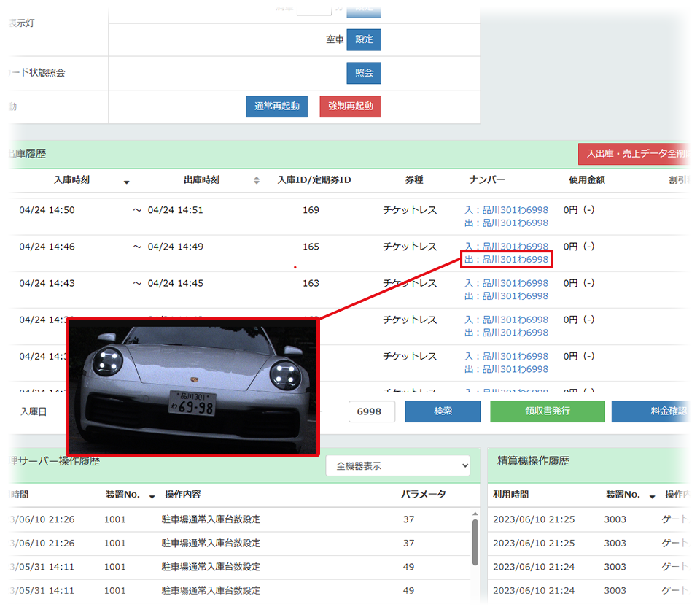The width and height of the screenshot is (700, 615).
Task: Click the red 強制再起動 button
Action: pos(351,107)
